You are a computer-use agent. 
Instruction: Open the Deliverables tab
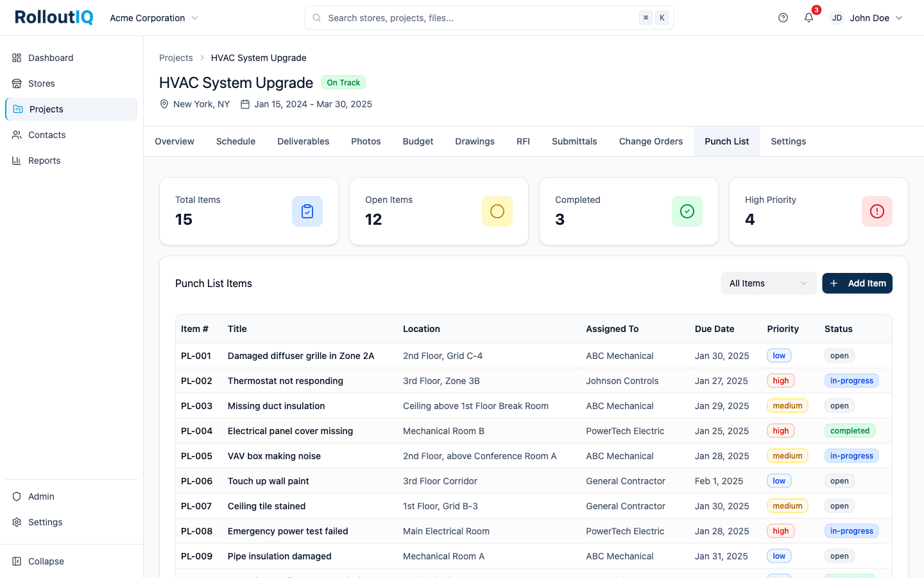[x=304, y=141]
